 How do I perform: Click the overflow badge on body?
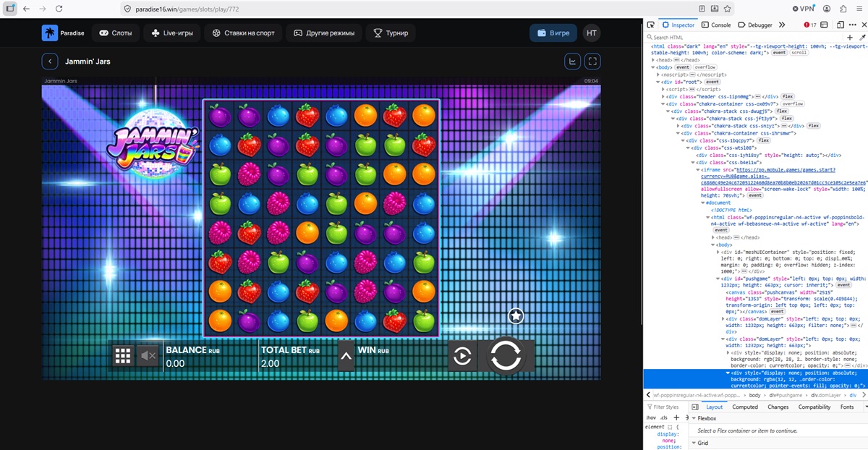tap(705, 67)
